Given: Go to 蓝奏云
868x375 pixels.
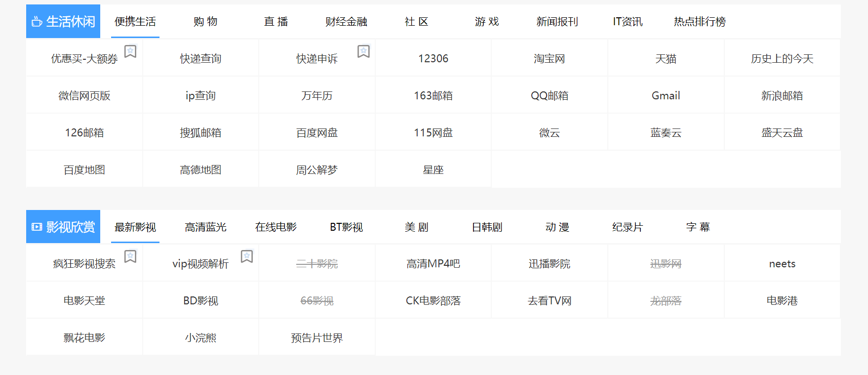Looking at the screenshot, I should [x=666, y=133].
